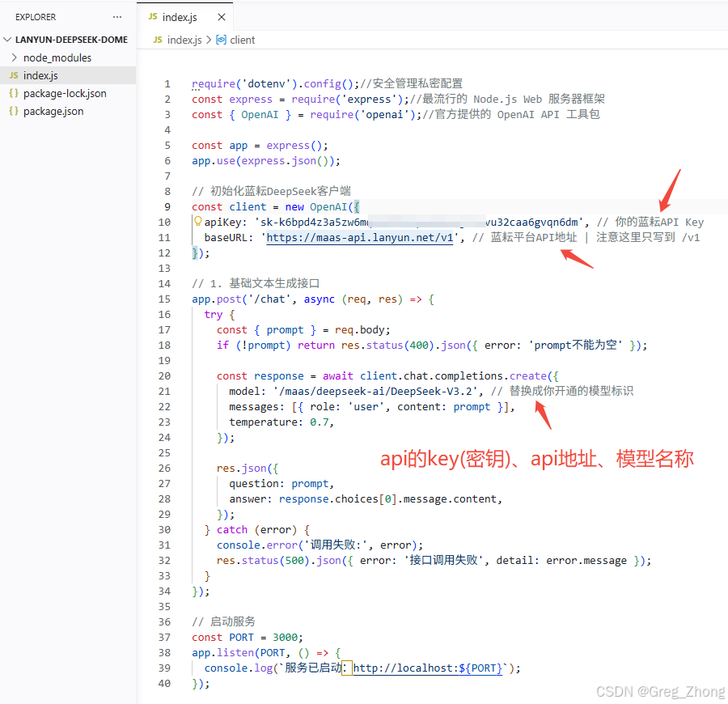Click temperature value 0.7
Image resolution: width=728 pixels, height=704 pixels.
tap(319, 422)
